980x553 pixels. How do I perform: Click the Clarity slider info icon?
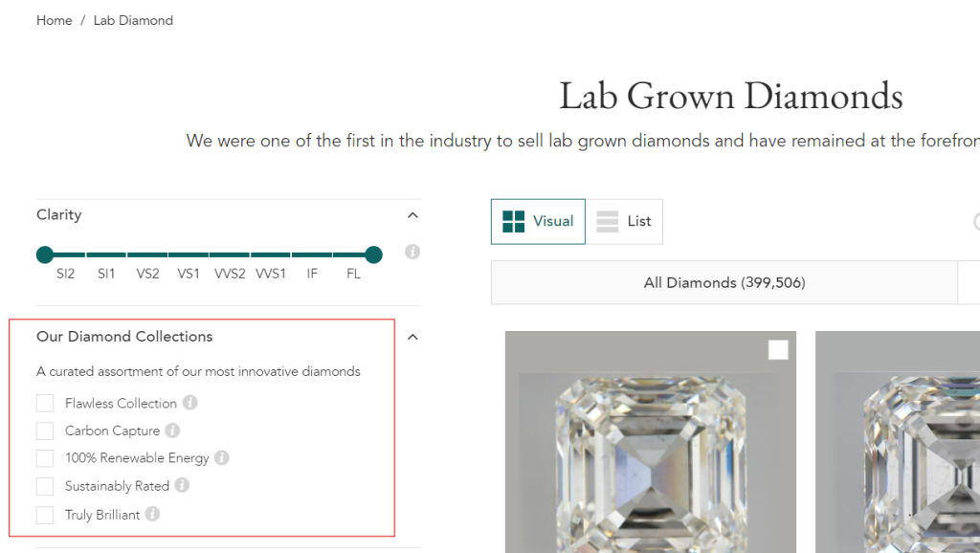[412, 253]
